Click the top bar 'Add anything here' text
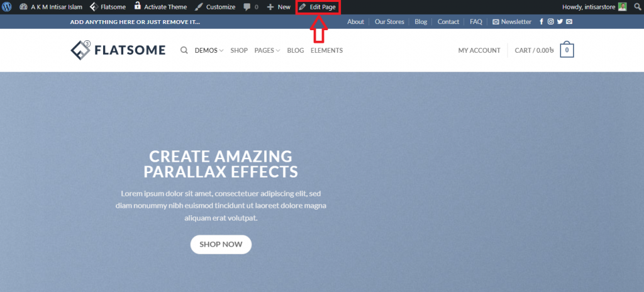Image resolution: width=644 pixels, height=292 pixels. coord(135,22)
